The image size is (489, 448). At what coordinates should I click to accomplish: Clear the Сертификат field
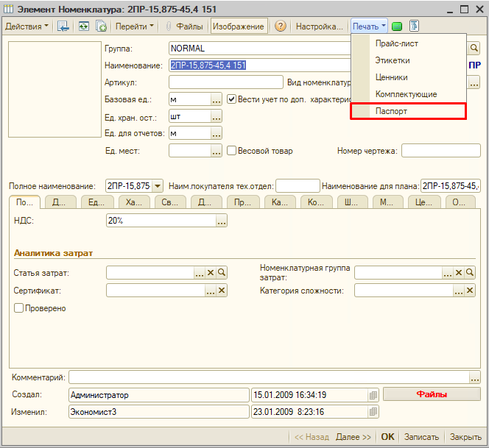pos(222,291)
